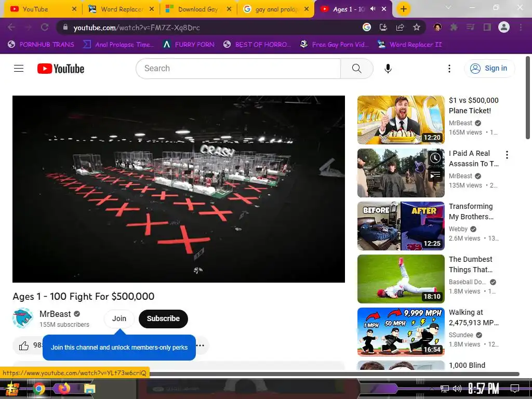The width and height of the screenshot is (532, 399).
Task: Click the Join channel perks tooltip
Action: click(119, 348)
